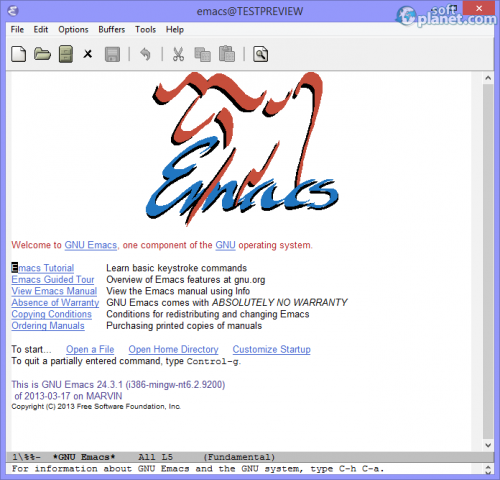Open the Absence of Warranty link
Image resolution: width=500 pixels, height=480 pixels.
[55, 303]
